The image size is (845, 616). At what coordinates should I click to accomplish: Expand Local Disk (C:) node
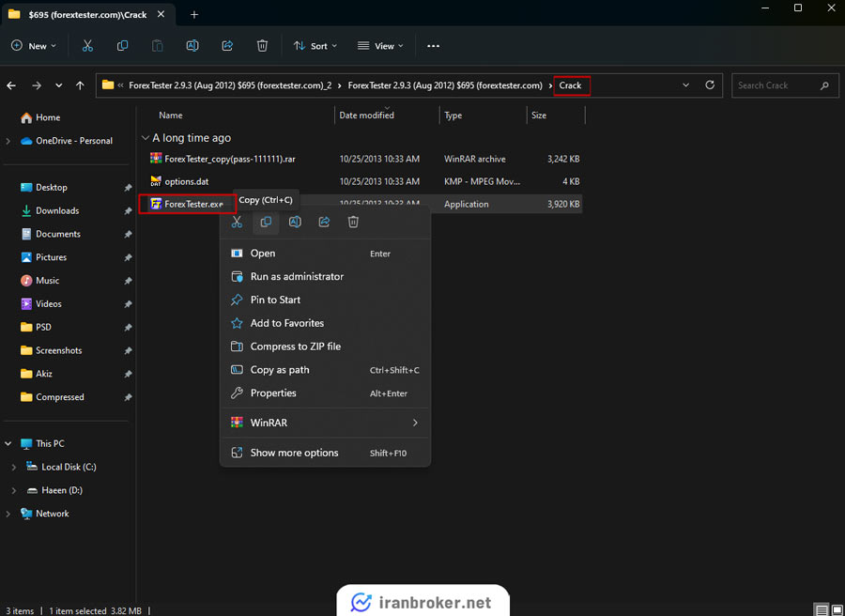point(14,468)
